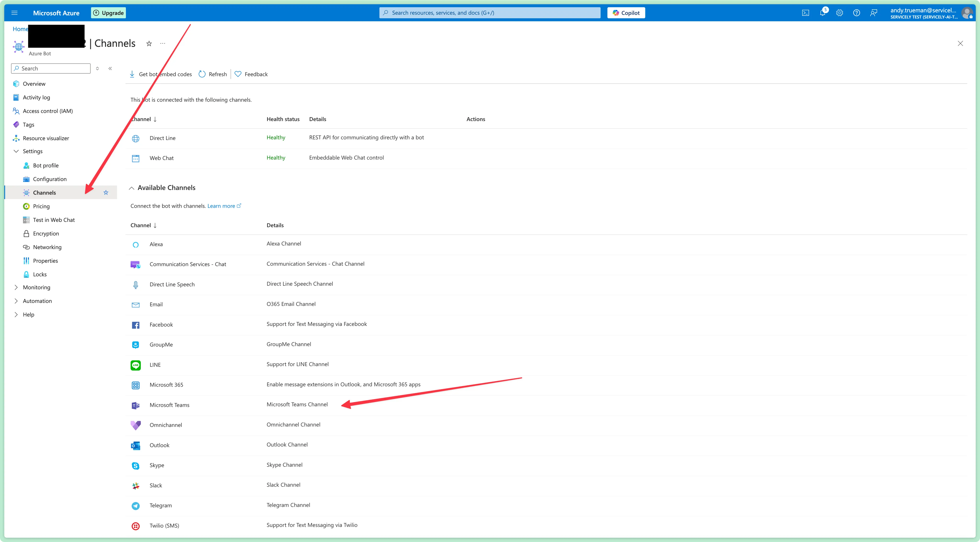The height and width of the screenshot is (542, 980).
Task: Click Get bot embed codes
Action: point(161,74)
